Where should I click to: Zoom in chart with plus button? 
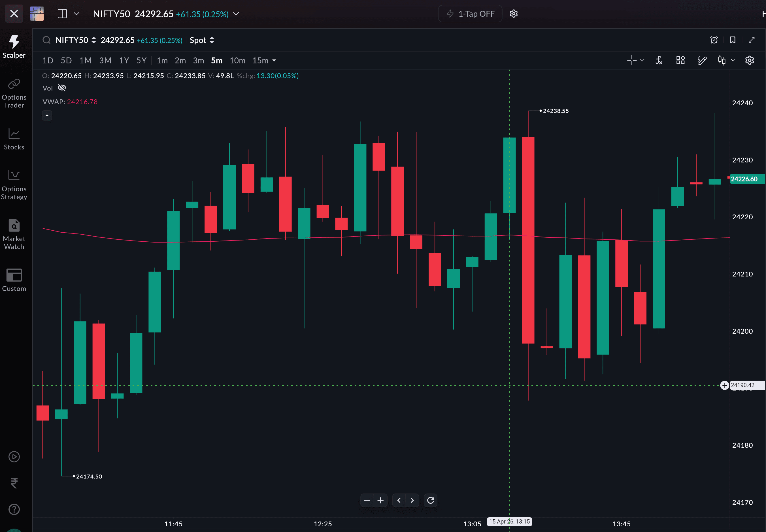(x=380, y=500)
